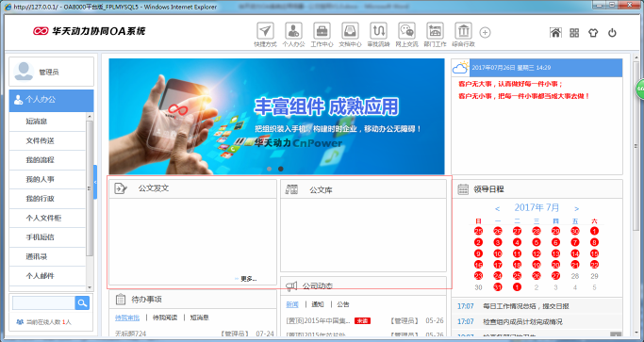
Task: Open schedule 每日工作情况总结,提交日报
Action: pyautogui.click(x=526, y=306)
